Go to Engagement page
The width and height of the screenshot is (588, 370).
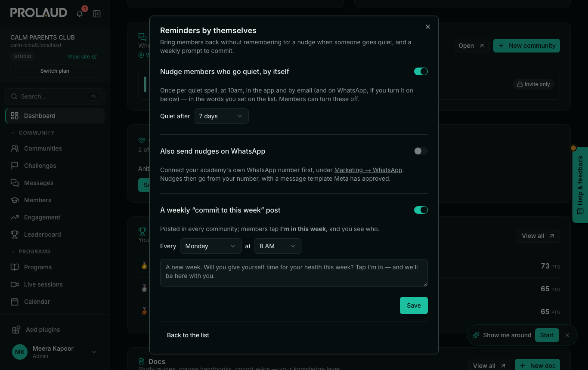[x=55, y=217]
